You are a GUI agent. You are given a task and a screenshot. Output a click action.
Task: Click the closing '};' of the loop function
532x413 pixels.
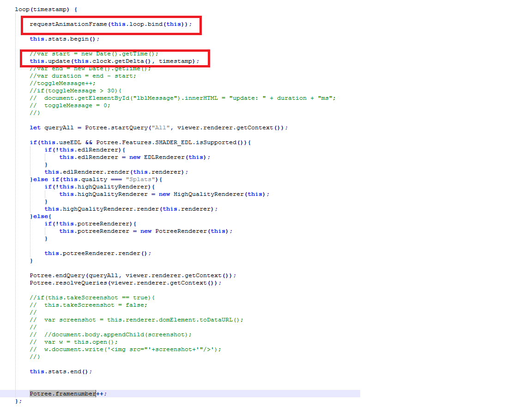(18, 401)
